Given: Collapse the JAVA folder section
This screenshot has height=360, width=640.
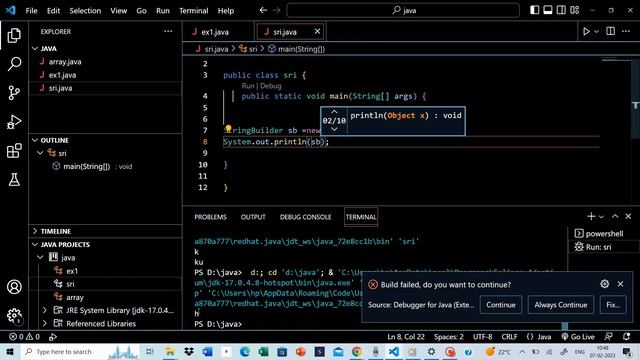Looking at the screenshot, I should (x=49, y=49).
